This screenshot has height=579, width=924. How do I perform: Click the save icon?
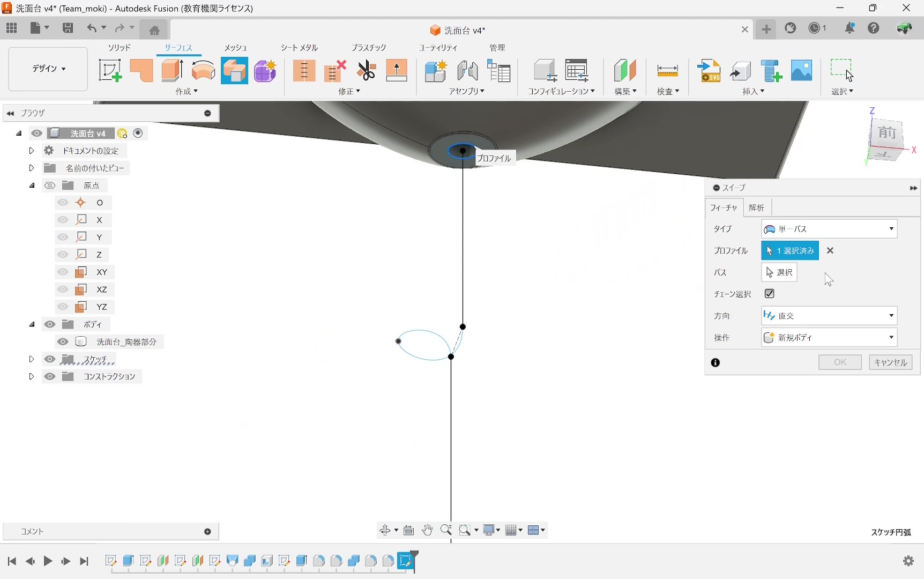coord(68,28)
